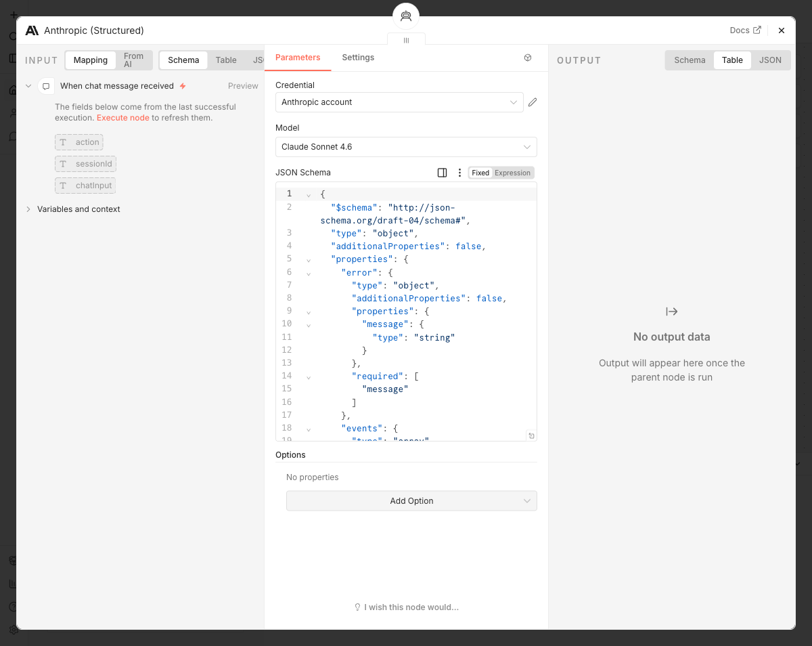This screenshot has width=812, height=646.
Task: Show output as Schema view
Action: (690, 60)
